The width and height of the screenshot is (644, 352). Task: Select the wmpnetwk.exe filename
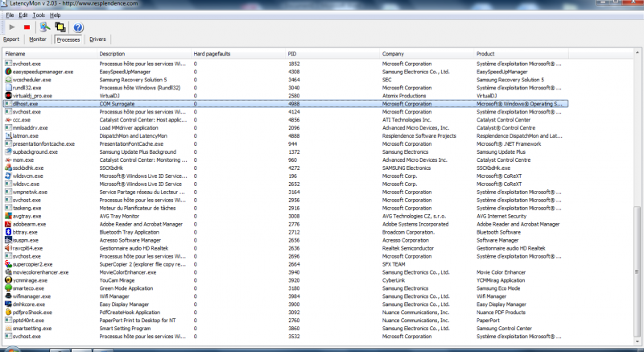coord(30,193)
